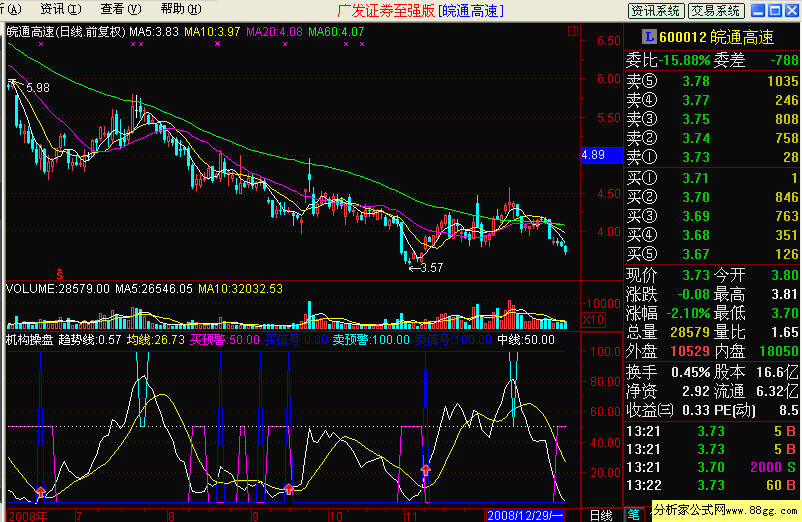Open the 帮助(H) menu
The width and height of the screenshot is (802, 522).
[181, 9]
